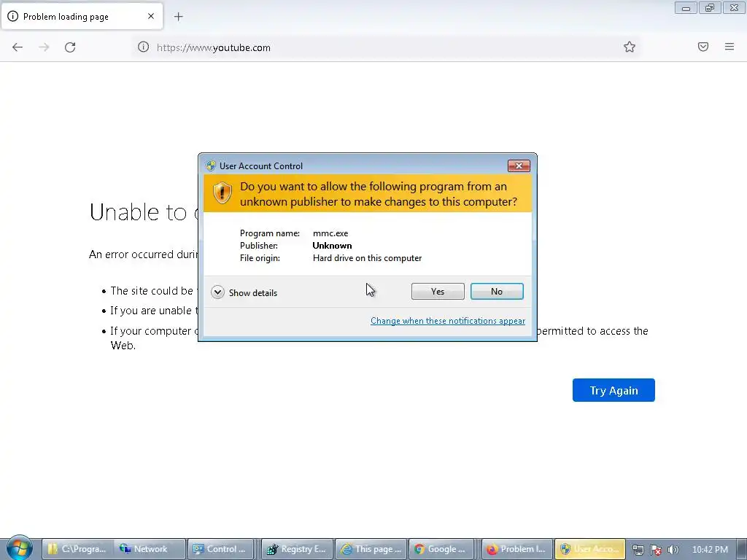Open Change when these notifications appear link
This screenshot has height=560, width=747.
(448, 321)
